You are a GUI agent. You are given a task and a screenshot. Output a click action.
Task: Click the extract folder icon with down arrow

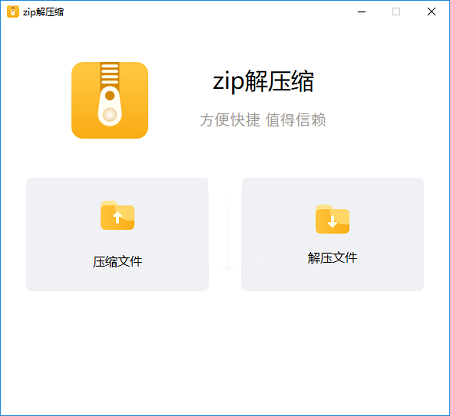click(x=332, y=219)
